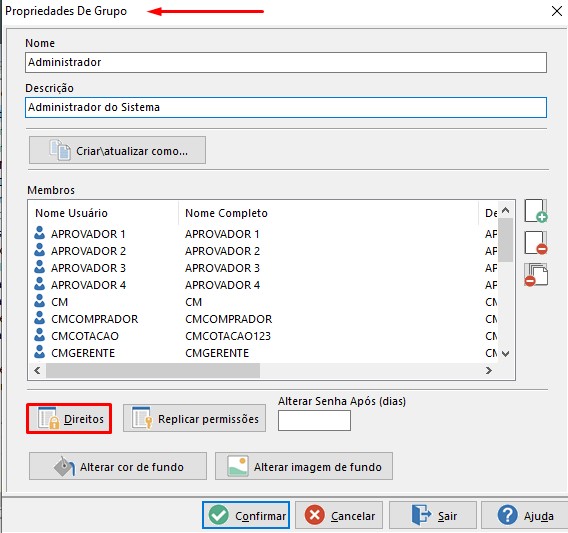This screenshot has height=533, width=568.
Task: Select the APROVADOR 3 full name cell
Action: pos(222,268)
